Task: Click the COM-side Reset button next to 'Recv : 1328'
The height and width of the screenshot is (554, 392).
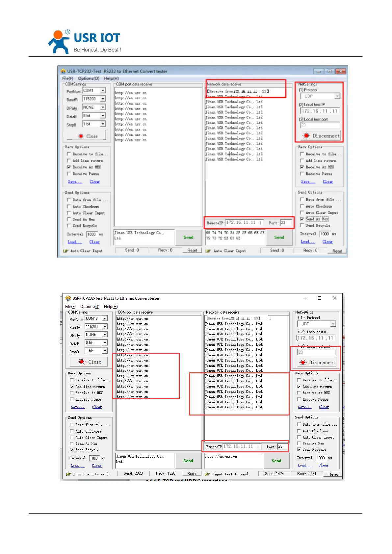Action: click(x=192, y=474)
